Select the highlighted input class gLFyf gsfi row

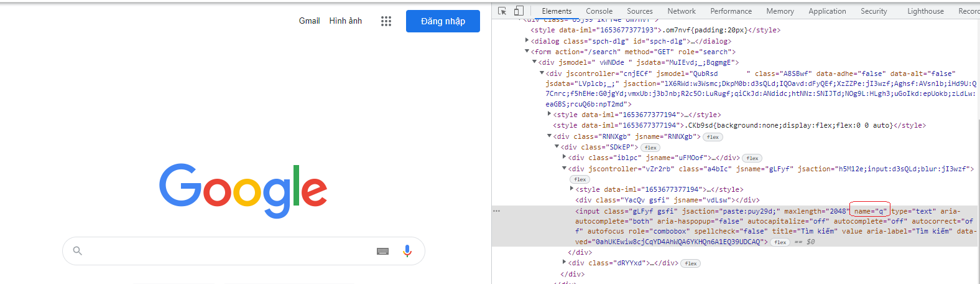click(x=734, y=226)
